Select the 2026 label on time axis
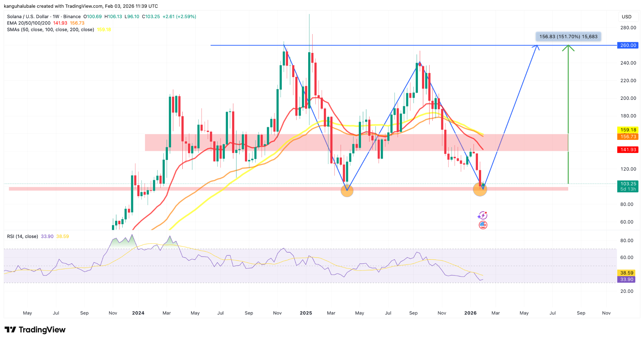This screenshot has height=341, width=644. (x=470, y=313)
